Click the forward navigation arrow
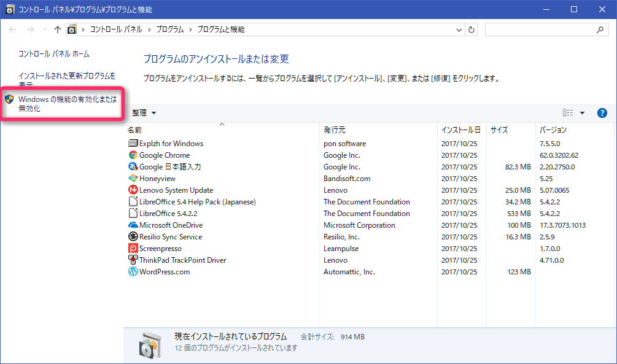Image resolution: width=617 pixels, height=364 pixels. (x=31, y=29)
